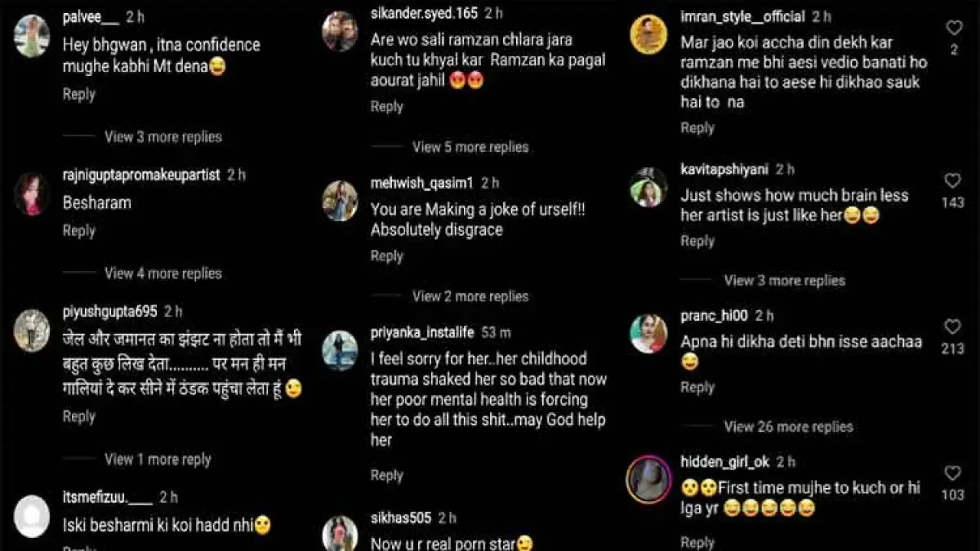Screen dimensions: 980x551
Task: Tap the heart beside hidden_girl_ok's comment
Action: [953, 473]
